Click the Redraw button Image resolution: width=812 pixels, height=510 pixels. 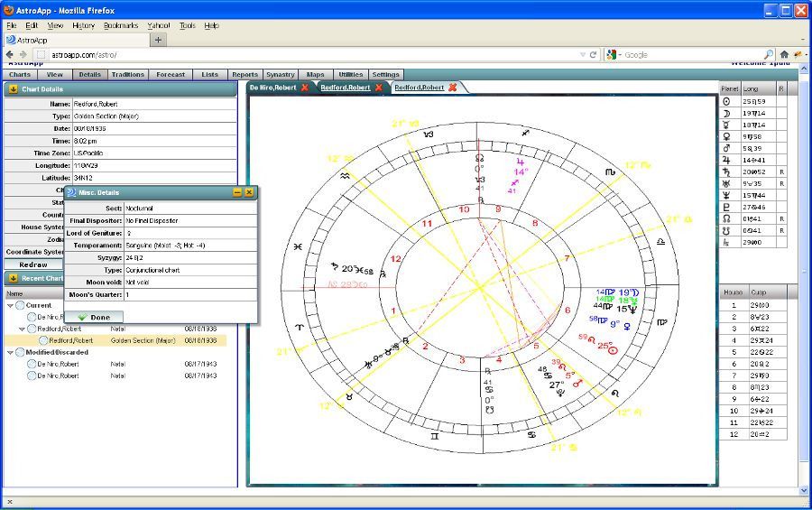(x=33, y=264)
